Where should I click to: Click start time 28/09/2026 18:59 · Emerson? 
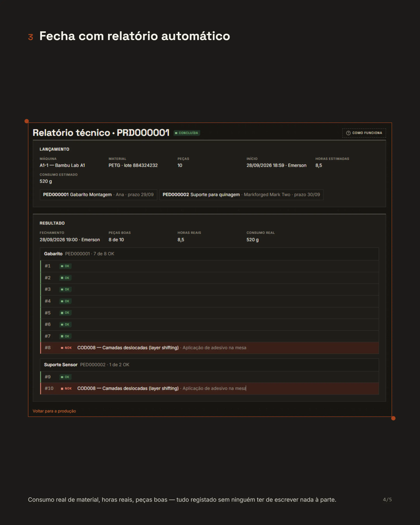click(276, 165)
